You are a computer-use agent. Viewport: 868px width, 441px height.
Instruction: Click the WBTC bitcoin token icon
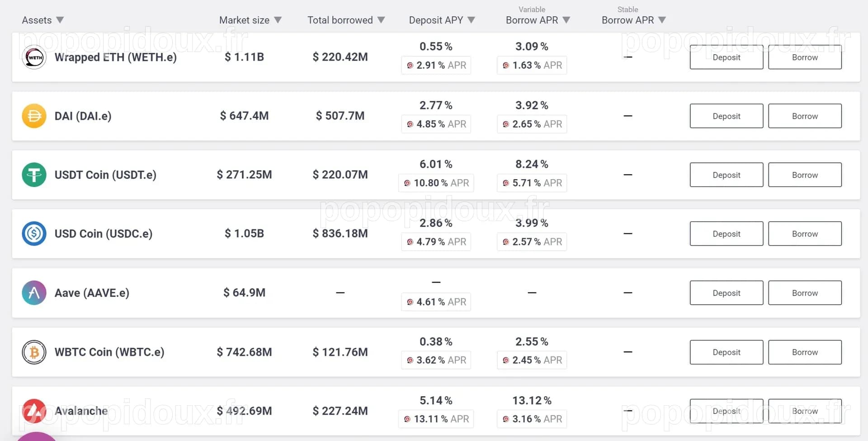34,352
